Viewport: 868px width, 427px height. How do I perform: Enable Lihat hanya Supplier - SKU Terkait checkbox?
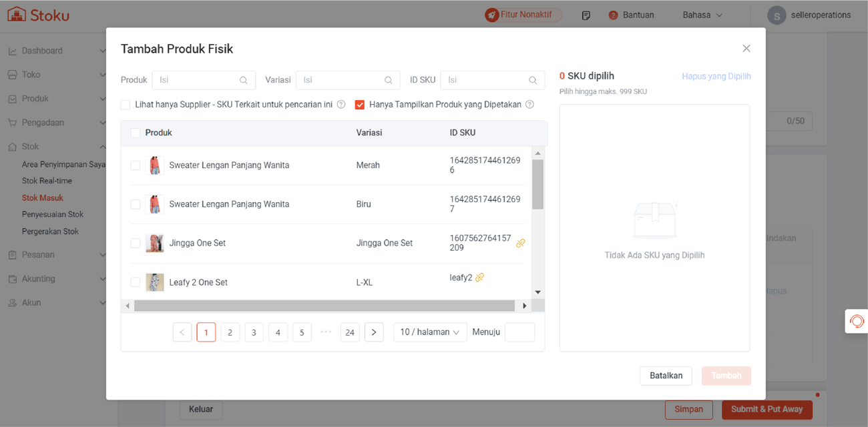126,105
